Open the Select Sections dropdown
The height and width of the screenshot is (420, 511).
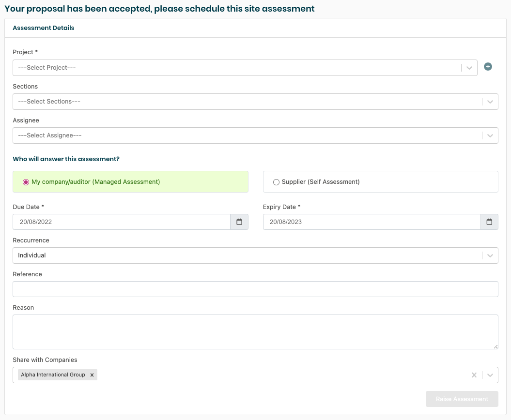coord(247,102)
